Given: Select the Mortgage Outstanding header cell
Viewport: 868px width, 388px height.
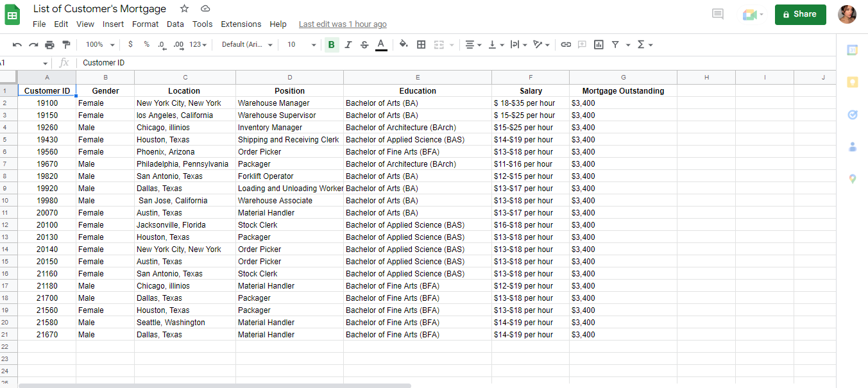Looking at the screenshot, I should [623, 91].
